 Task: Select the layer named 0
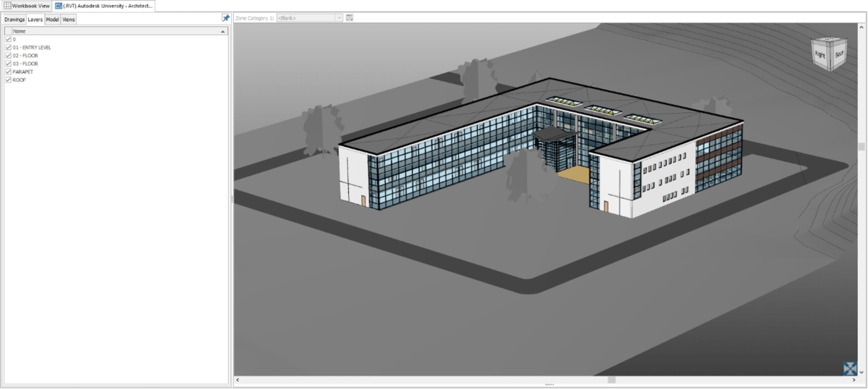coord(14,39)
